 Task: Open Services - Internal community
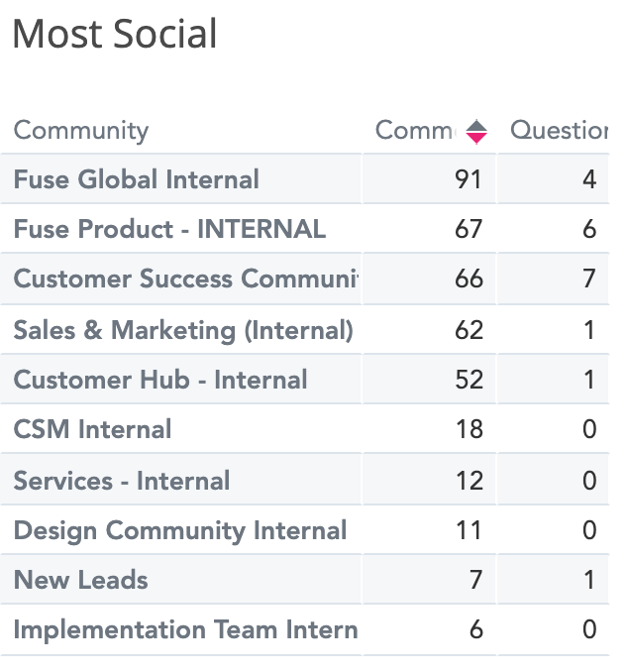click(x=122, y=481)
